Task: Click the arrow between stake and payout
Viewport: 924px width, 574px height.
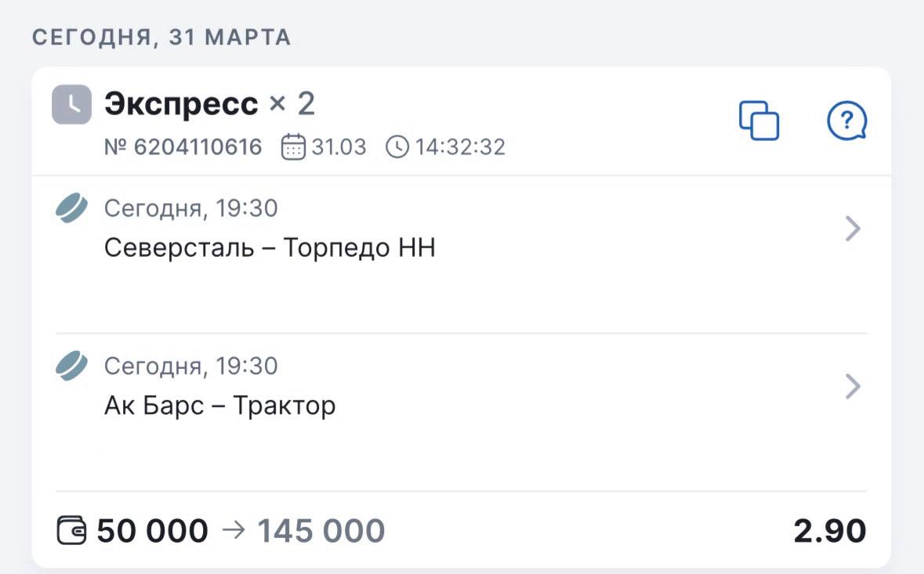Action: [234, 530]
